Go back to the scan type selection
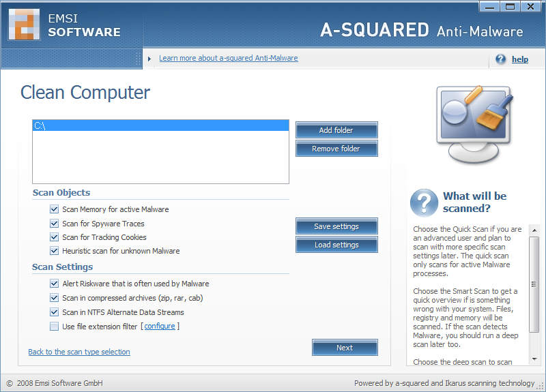 point(79,352)
